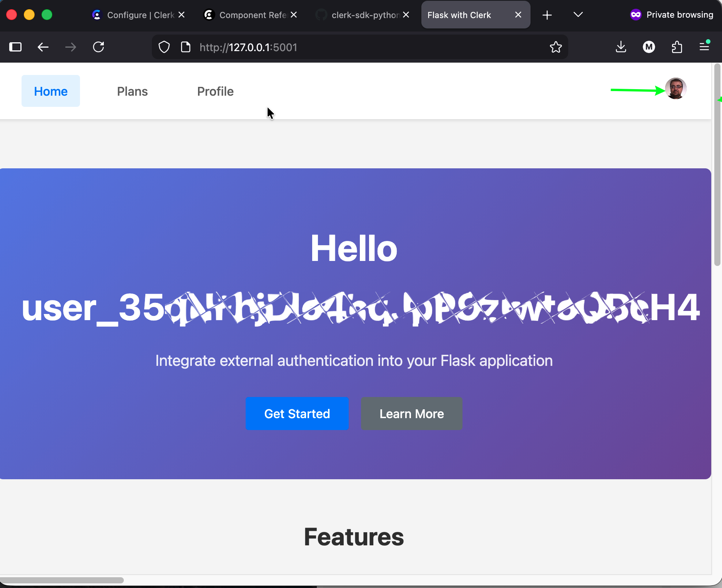Screen dimensions: 722x588
Task: Open the Profile navigation link
Action: [215, 91]
